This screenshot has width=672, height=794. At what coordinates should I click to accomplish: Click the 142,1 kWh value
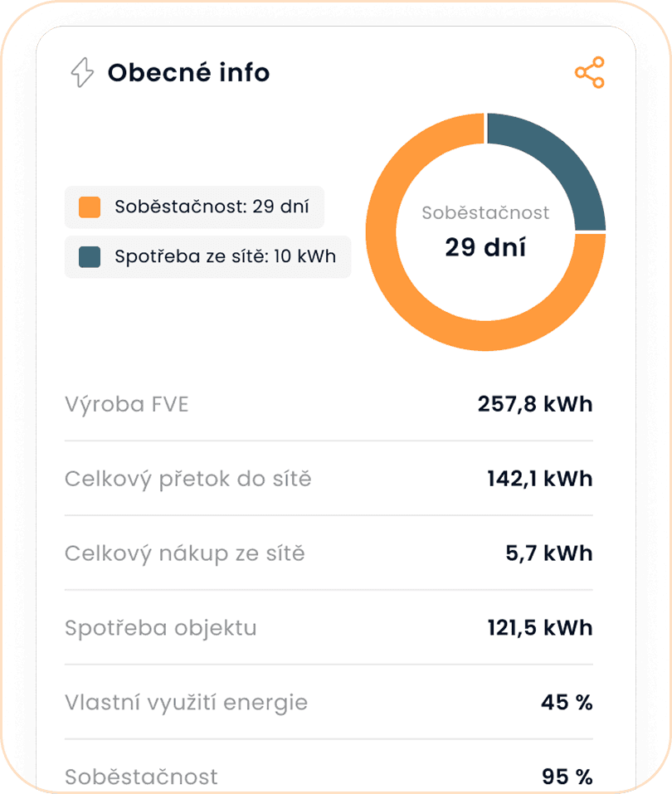tap(539, 479)
